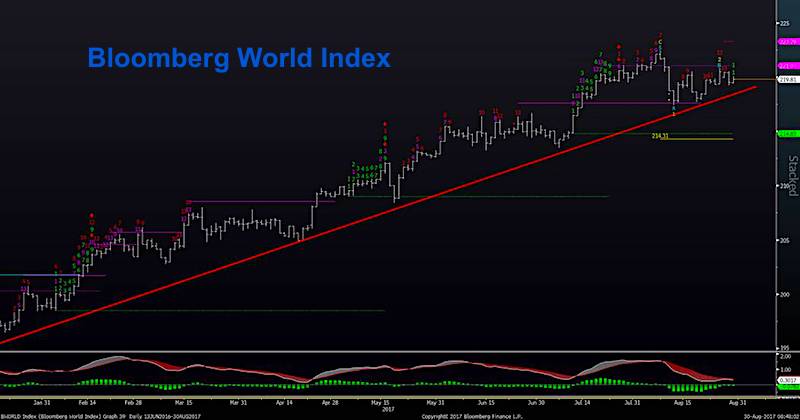Click the Jul 14 date label

(x=582, y=403)
